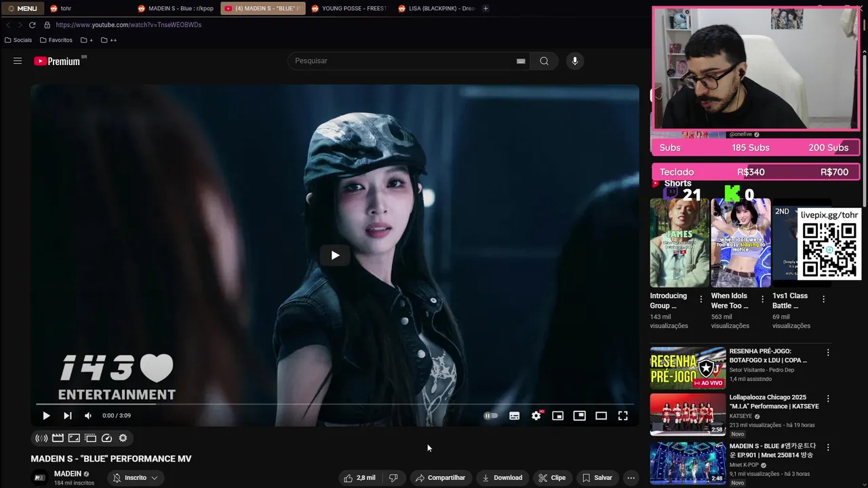Click the screenshot frame icon below player
This screenshot has height=488, width=868.
[x=74, y=439]
